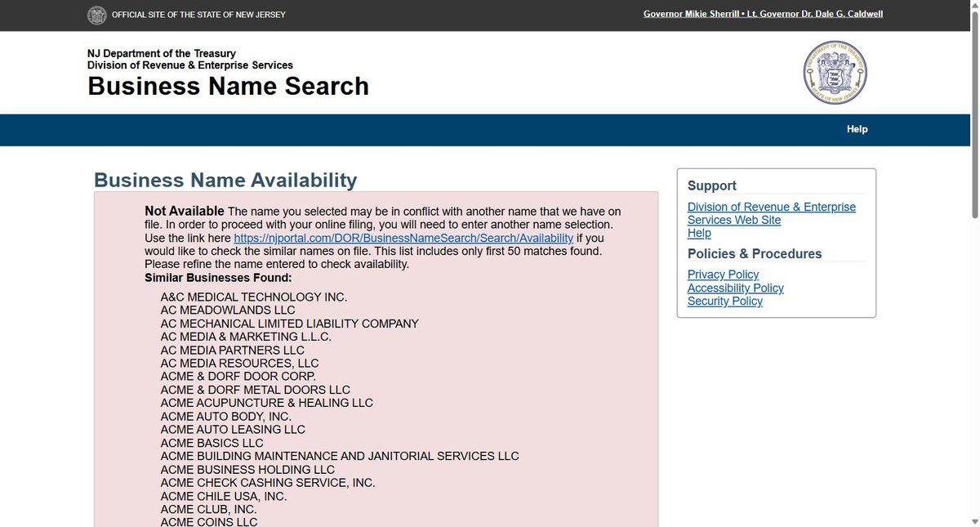Click the Treasury Department seal logo
This screenshot has height=527, width=980.
835,72
